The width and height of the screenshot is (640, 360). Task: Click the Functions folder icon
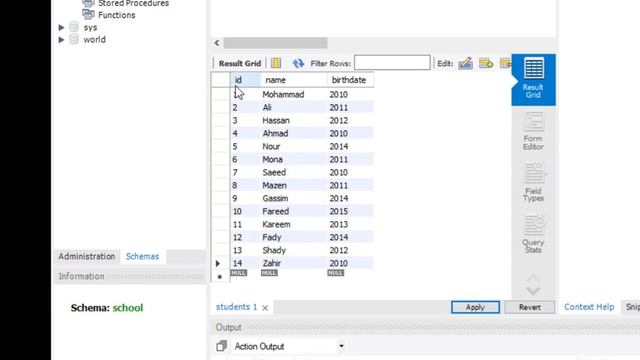pyautogui.click(x=88, y=15)
